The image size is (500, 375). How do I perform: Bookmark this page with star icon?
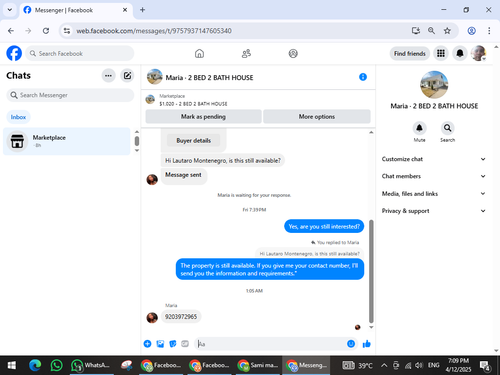[x=447, y=31]
